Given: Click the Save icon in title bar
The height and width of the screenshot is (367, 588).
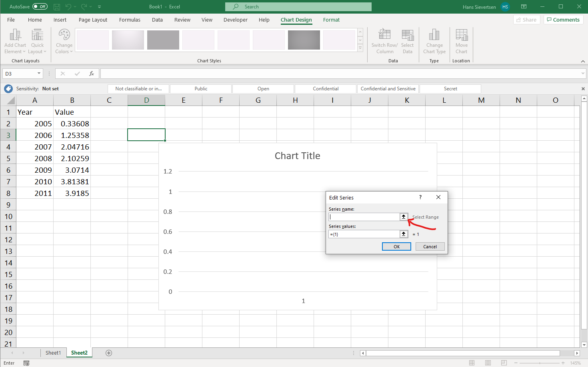Looking at the screenshot, I should tap(57, 7).
